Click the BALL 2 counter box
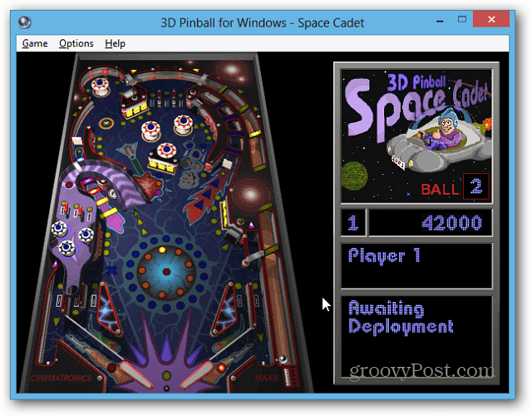The width and height of the screenshot is (532, 416). coord(476,186)
